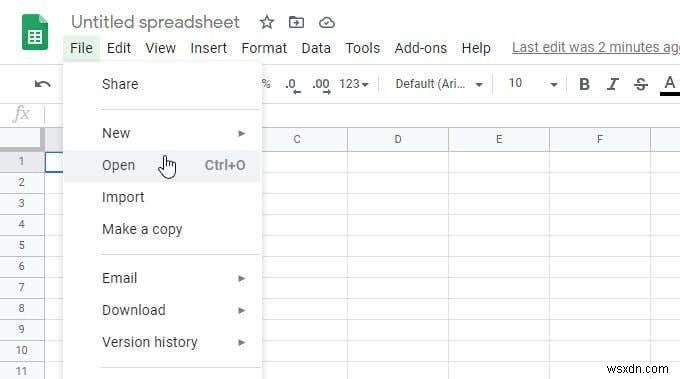Viewport: 680px width, 379px height.
Task: Choose Make a copy option
Action: (163, 229)
